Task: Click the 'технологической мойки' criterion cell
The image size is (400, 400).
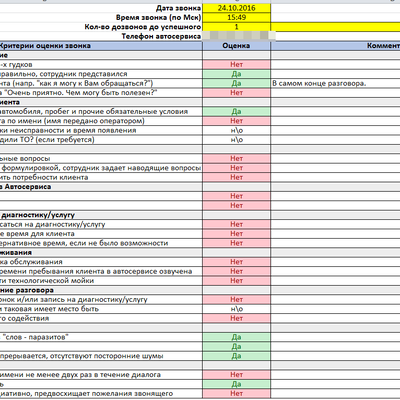Action: tap(101, 281)
